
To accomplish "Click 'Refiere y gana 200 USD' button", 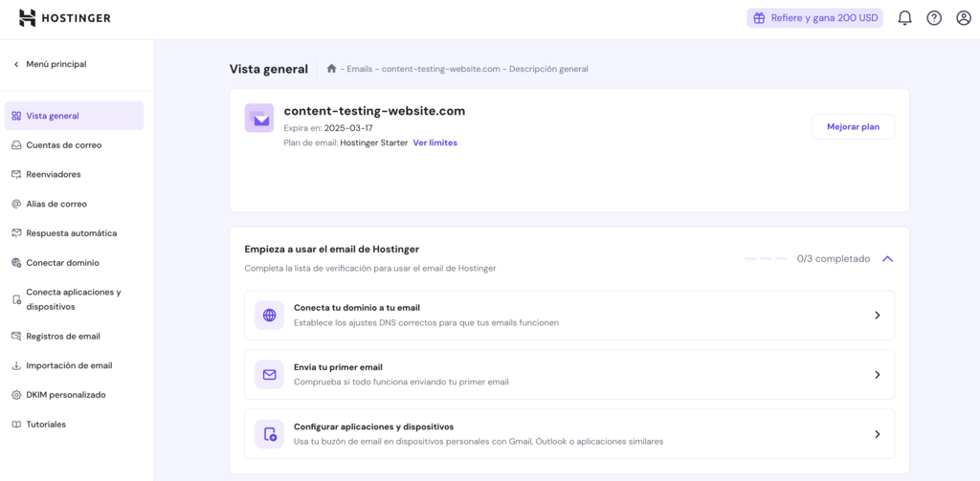I will point(814,18).
